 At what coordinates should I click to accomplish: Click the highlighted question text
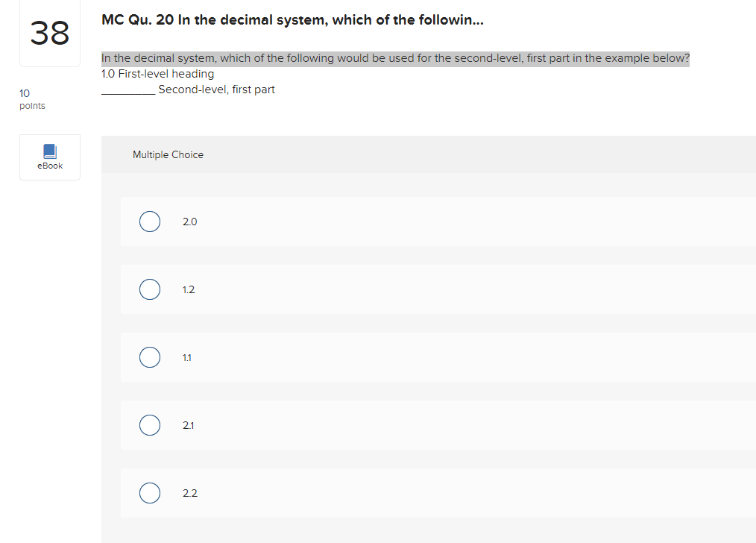[394, 57]
